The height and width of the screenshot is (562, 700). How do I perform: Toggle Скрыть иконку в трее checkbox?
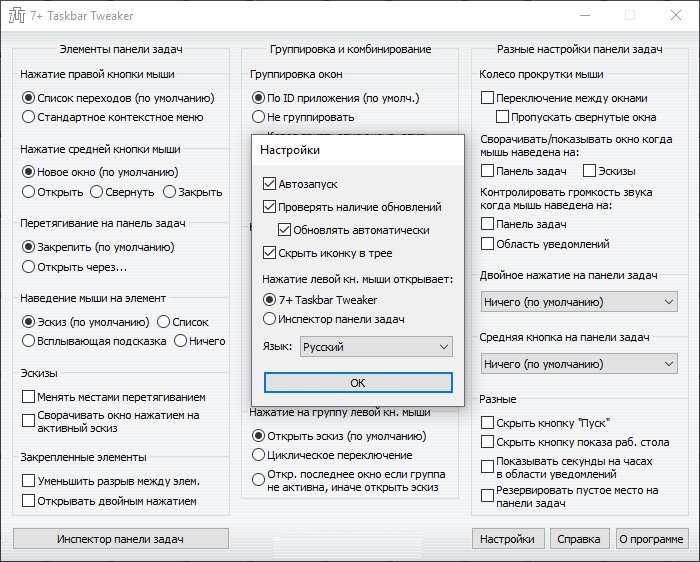(269, 253)
